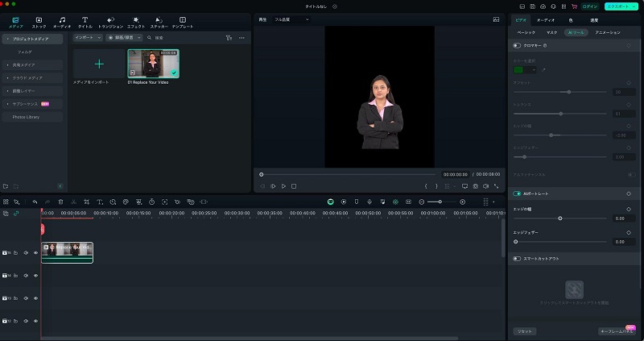Toggle the Smart Cutout (スマートカットアウト) switch
The height and width of the screenshot is (341, 644).
517,259
